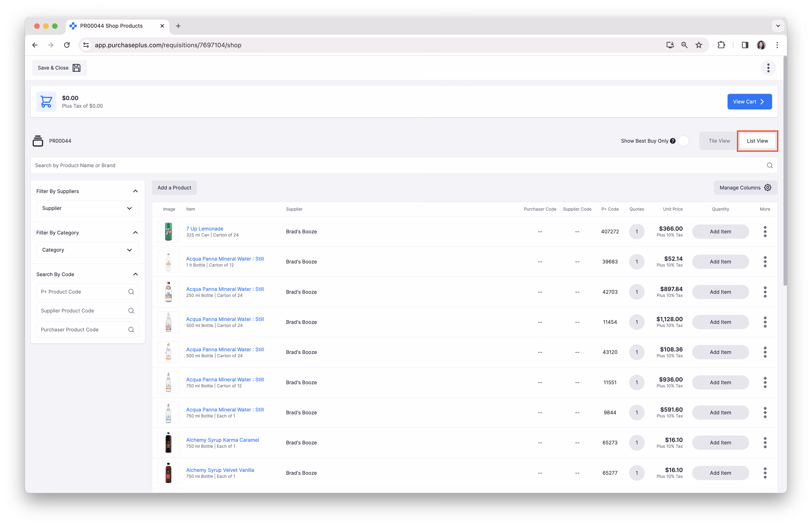Image resolution: width=812 pixels, height=526 pixels.
Task: Open More menu for Alchemy Syrup Karma Caramel
Action: [765, 442]
